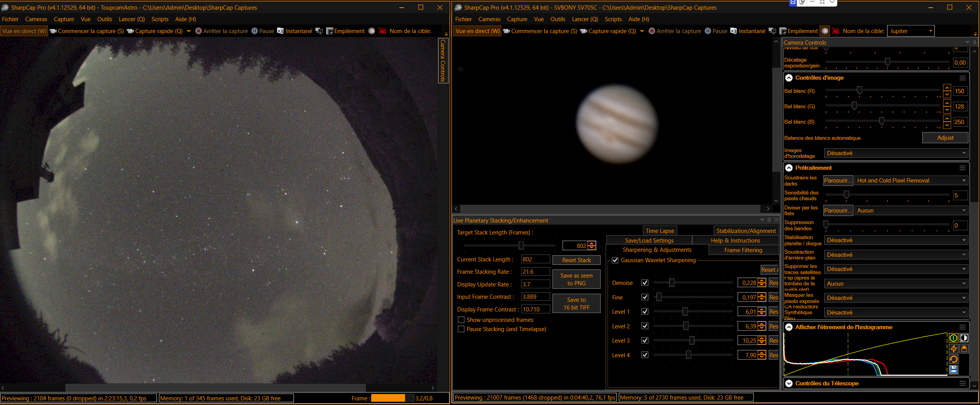
Task: Open Images d'horodatage dropdown
Action: coord(896,153)
